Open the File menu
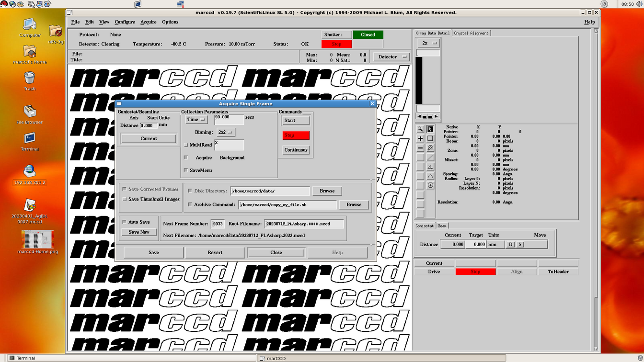 tap(75, 22)
